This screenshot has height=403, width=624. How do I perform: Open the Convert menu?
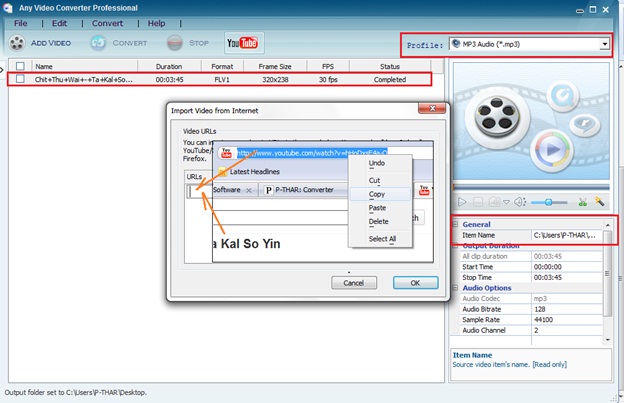[107, 23]
